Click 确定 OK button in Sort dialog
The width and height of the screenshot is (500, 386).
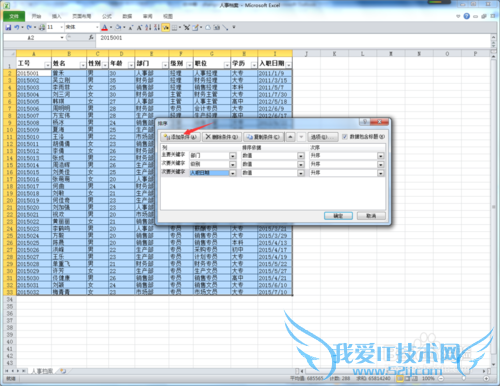click(338, 216)
